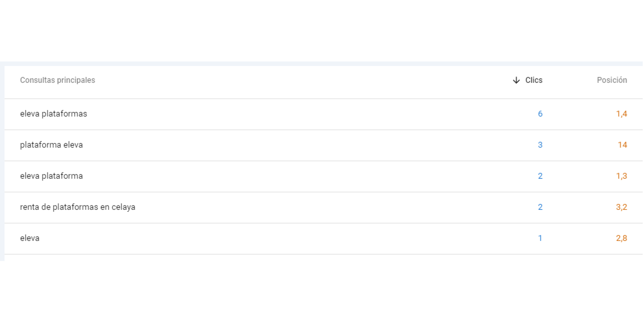The width and height of the screenshot is (644, 322).
Task: Click the clicks count for the celaya query
Action: (540, 207)
